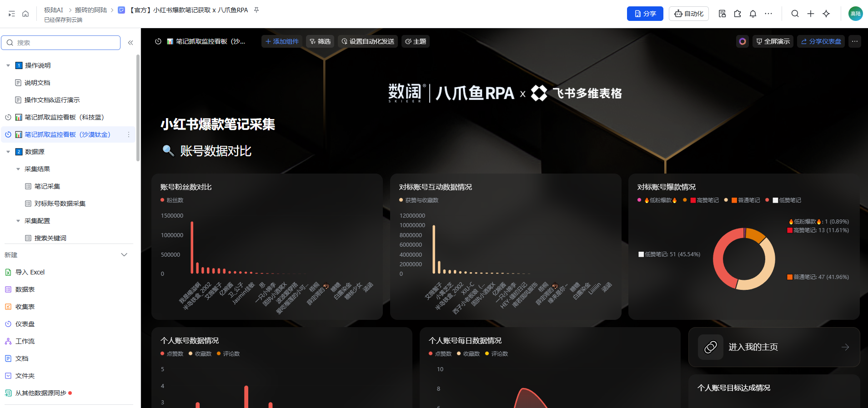Open the 自动化 button

(688, 14)
